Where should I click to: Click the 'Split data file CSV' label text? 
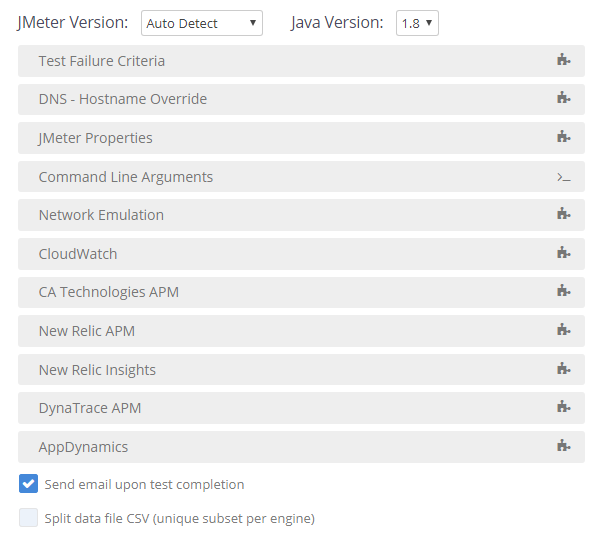pyautogui.click(x=180, y=518)
